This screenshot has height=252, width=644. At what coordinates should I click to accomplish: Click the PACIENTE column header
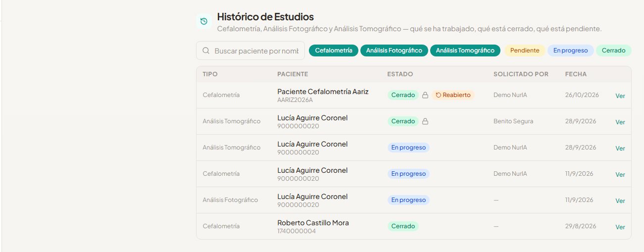293,74
